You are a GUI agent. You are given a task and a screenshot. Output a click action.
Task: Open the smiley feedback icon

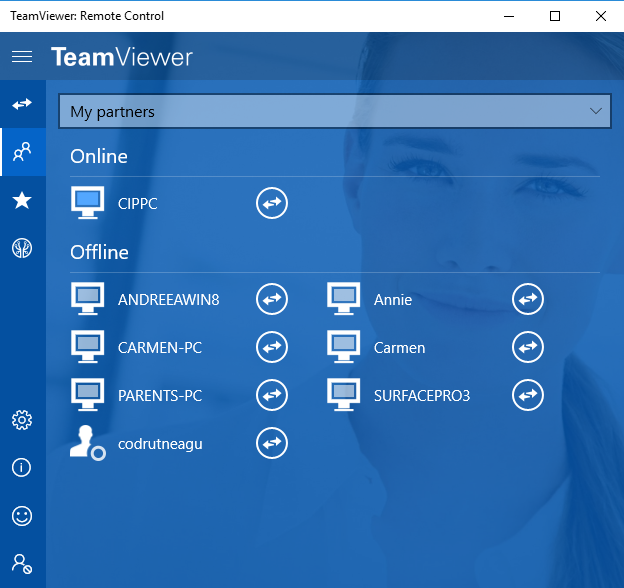click(x=22, y=516)
